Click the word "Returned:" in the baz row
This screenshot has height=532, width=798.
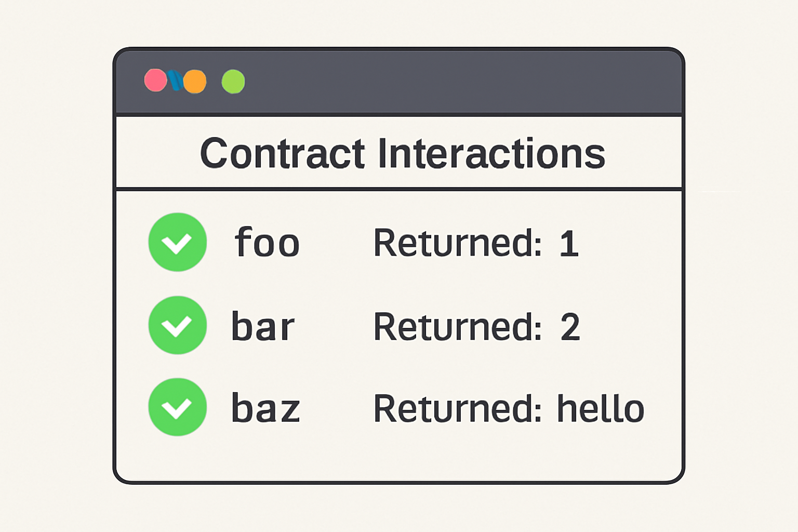click(458, 409)
